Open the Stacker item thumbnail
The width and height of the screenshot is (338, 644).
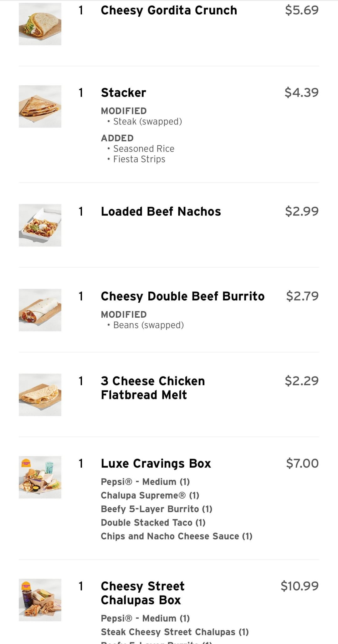coord(40,106)
